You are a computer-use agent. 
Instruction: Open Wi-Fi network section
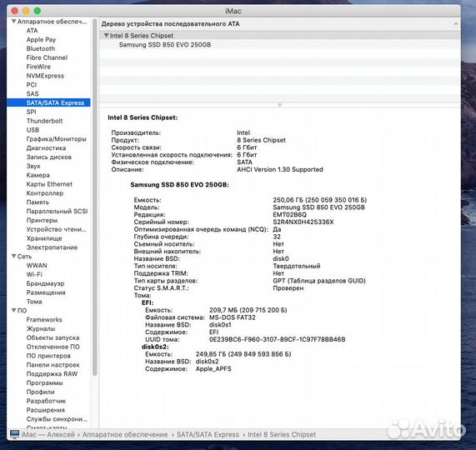point(34,275)
